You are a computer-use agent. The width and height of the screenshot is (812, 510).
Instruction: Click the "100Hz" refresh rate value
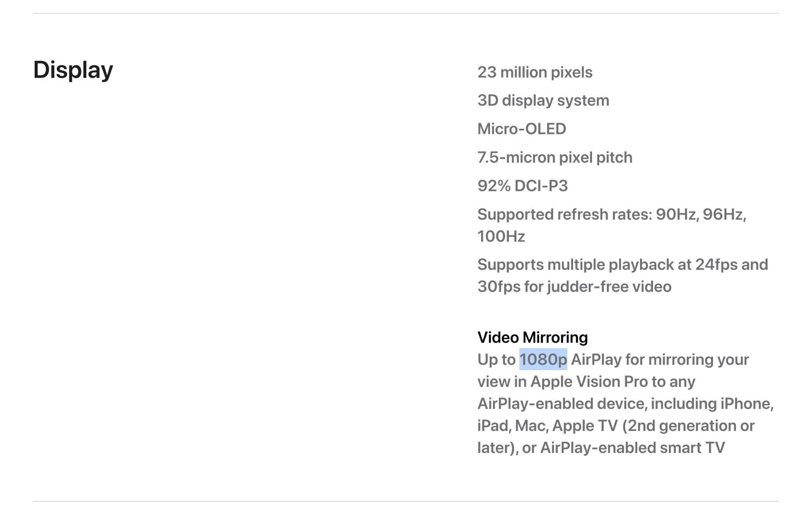(x=501, y=237)
